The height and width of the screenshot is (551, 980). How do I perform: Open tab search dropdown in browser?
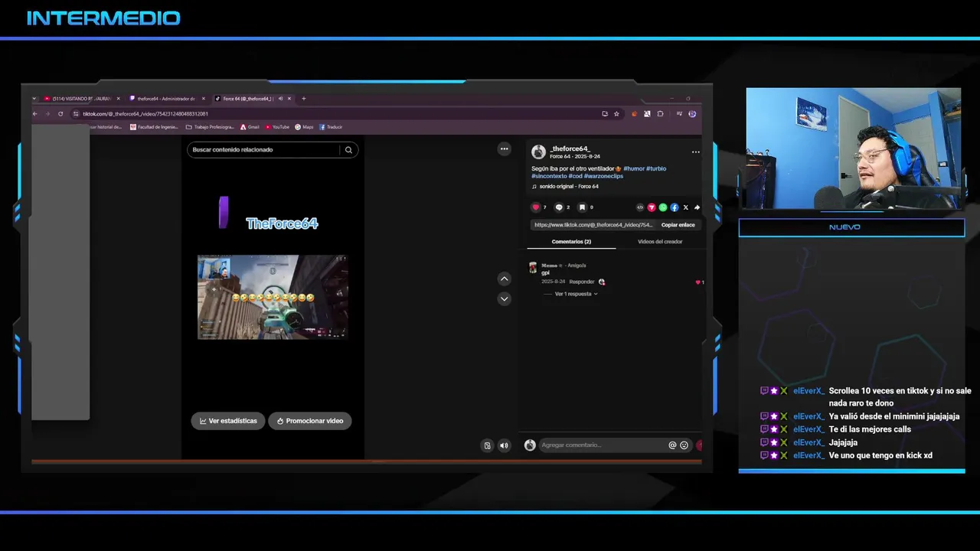(x=34, y=99)
